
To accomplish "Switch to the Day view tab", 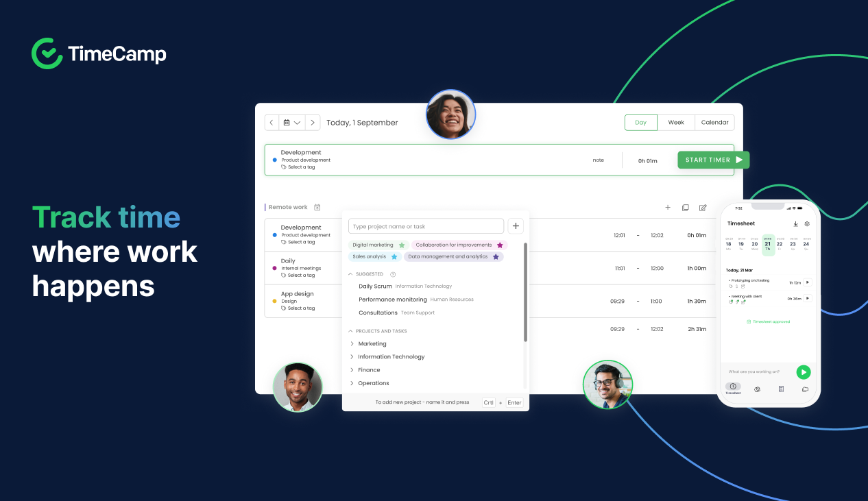I will pos(640,123).
